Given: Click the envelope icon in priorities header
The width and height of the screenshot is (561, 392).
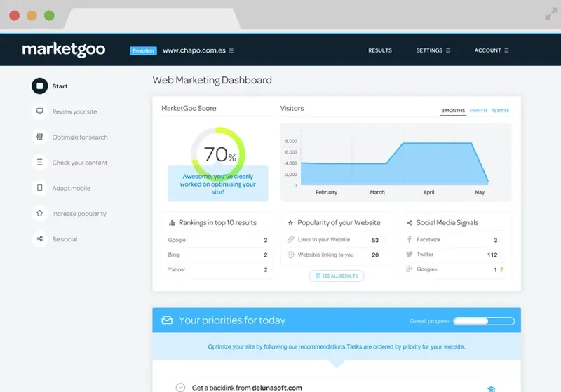Looking at the screenshot, I should pyautogui.click(x=167, y=320).
